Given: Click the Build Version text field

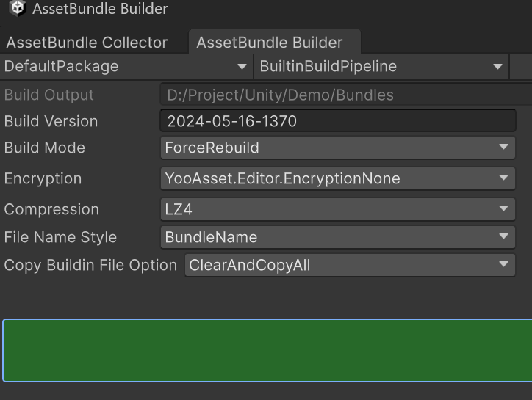Looking at the screenshot, I should click(x=338, y=121).
